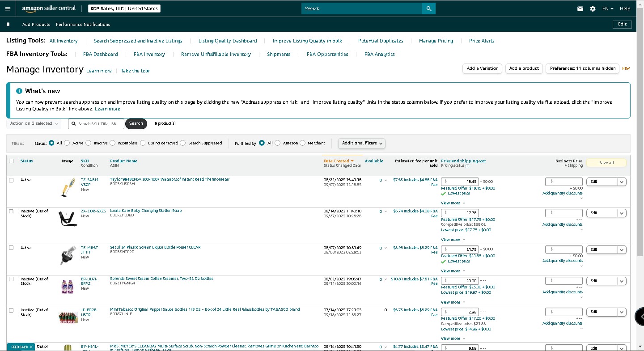Sort by the Date Created column

(x=339, y=161)
